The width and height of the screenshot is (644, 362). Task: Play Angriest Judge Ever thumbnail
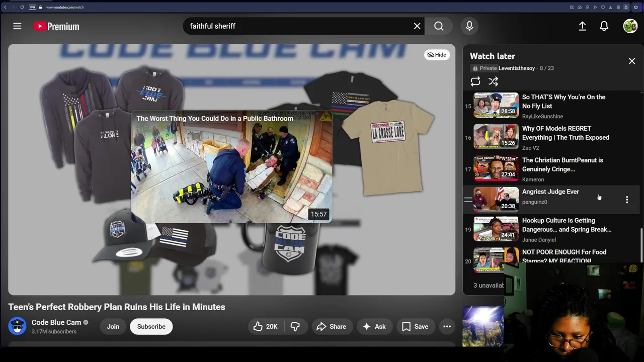point(496,200)
